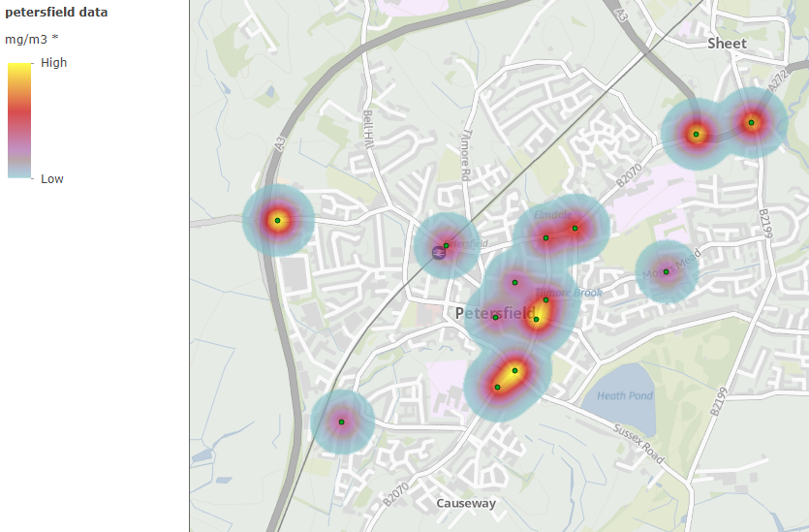Select the green point beside the railway station icon
Screen dimensions: 809x532
point(447,245)
